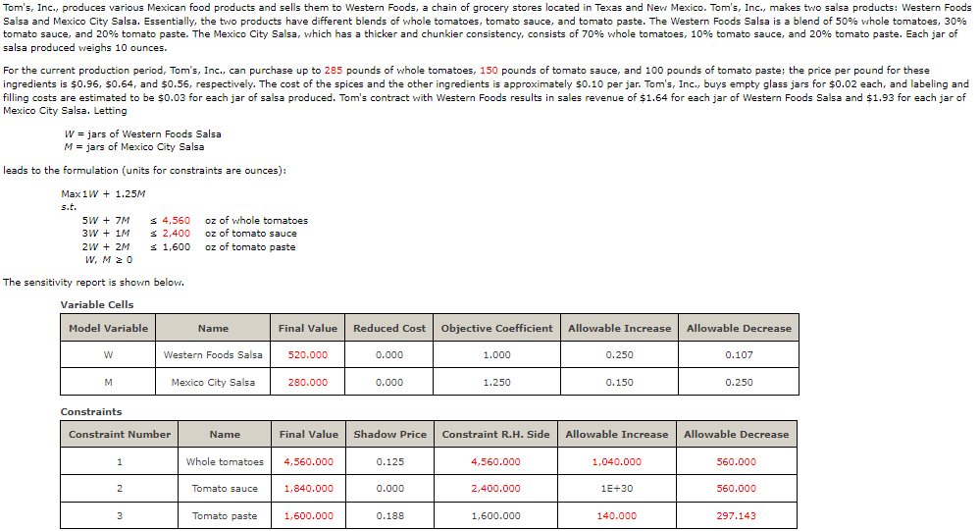
Task: Click the "Whole tomatoes" constraint name
Action: pos(225,461)
